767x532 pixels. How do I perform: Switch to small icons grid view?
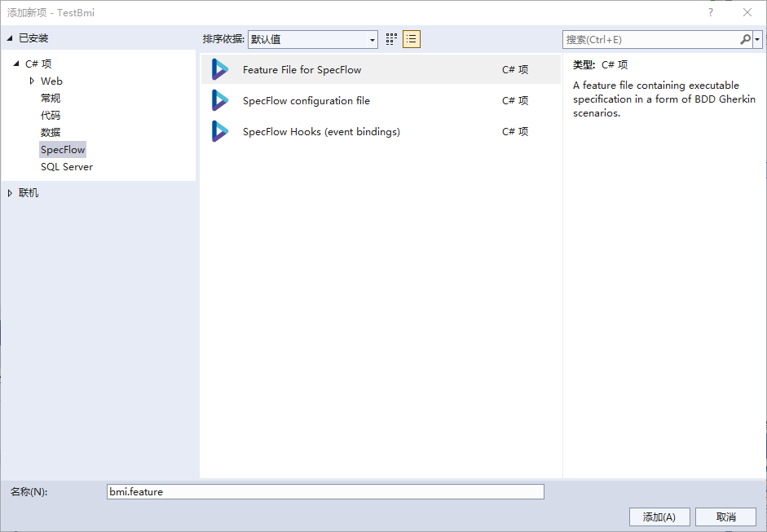[391, 39]
